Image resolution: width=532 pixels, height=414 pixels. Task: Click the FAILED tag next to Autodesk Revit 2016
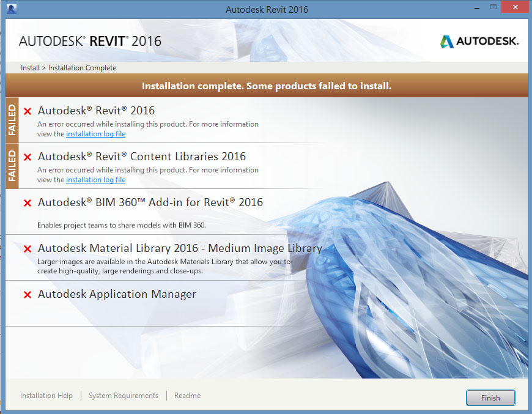click(x=12, y=120)
